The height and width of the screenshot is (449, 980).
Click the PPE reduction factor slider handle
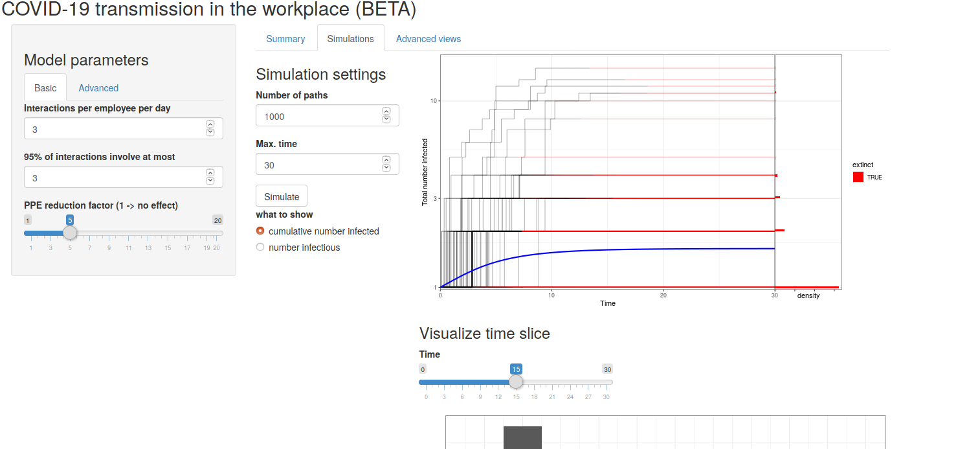(70, 233)
